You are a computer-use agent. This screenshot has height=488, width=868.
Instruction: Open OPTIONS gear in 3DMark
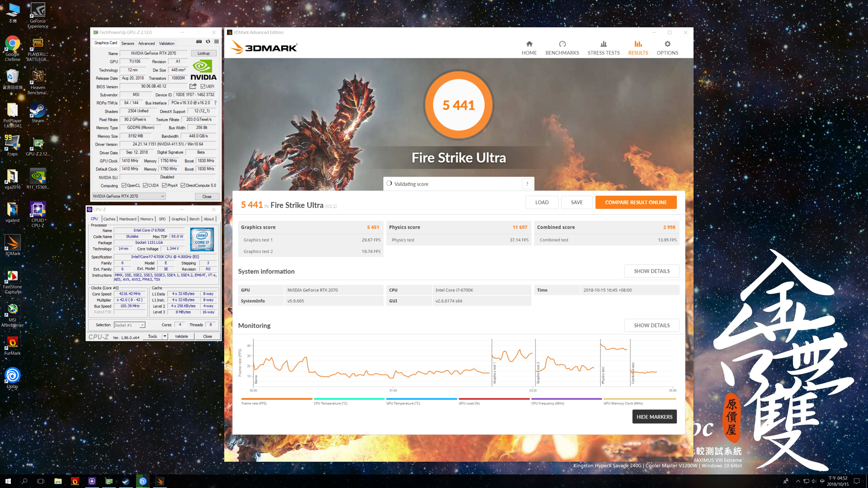click(x=667, y=44)
